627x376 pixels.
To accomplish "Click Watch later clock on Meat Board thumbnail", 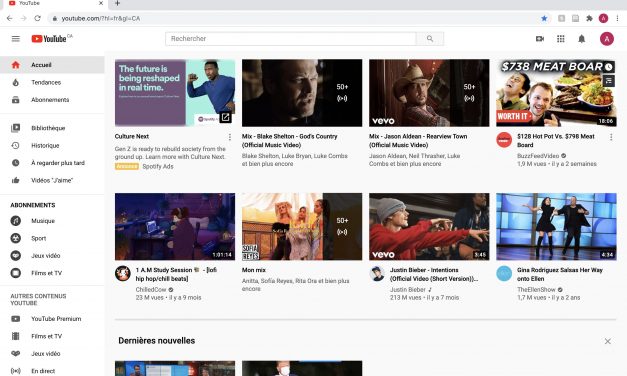I will click(x=609, y=67).
